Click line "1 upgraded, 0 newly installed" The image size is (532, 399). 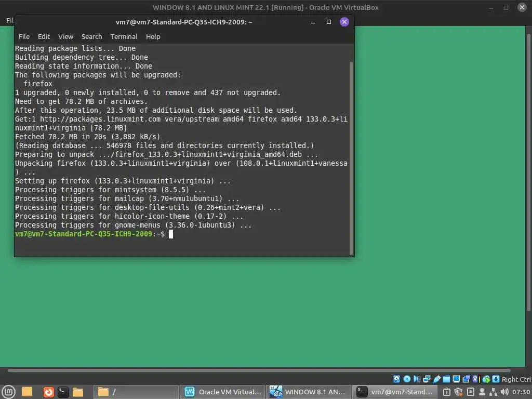point(148,92)
